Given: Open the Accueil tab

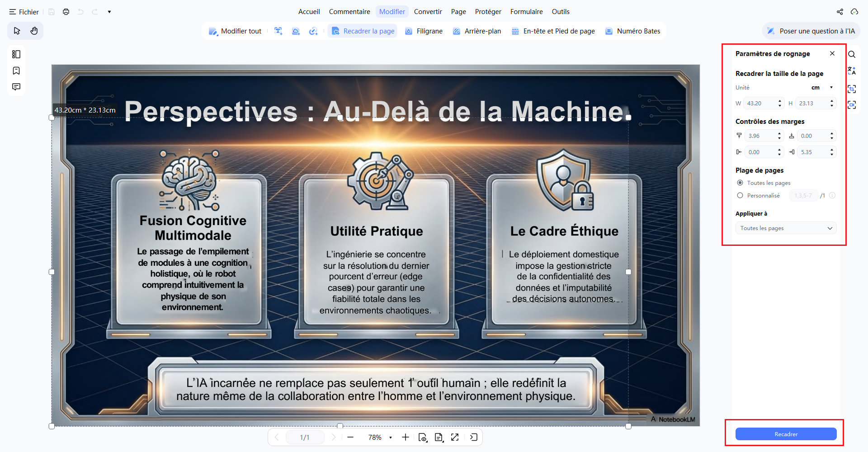Looking at the screenshot, I should click(x=309, y=12).
